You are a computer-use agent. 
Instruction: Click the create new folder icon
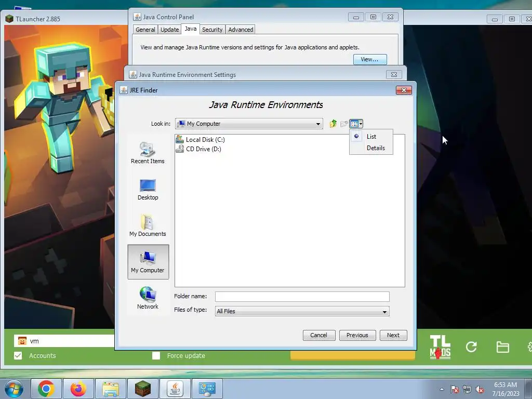344,124
